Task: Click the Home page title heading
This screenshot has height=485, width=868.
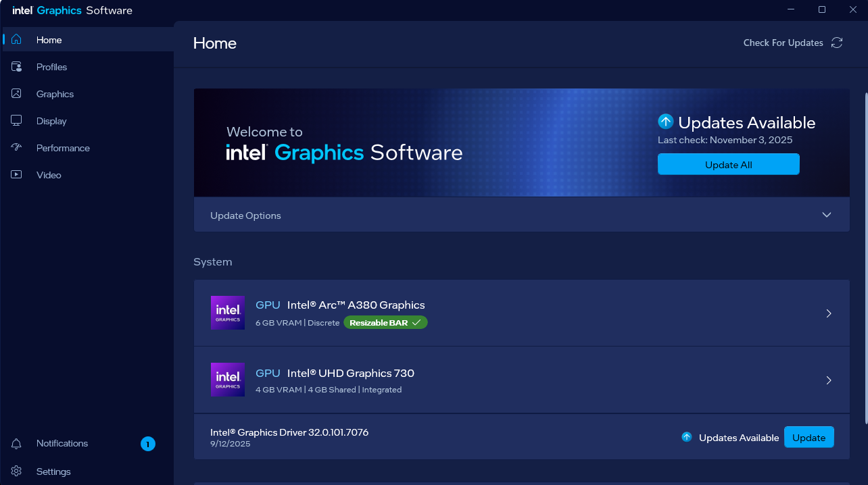Action: (215, 43)
